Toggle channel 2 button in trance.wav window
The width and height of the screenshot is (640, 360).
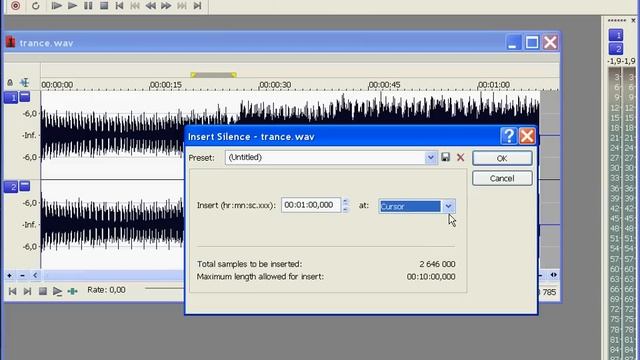tap(11, 187)
